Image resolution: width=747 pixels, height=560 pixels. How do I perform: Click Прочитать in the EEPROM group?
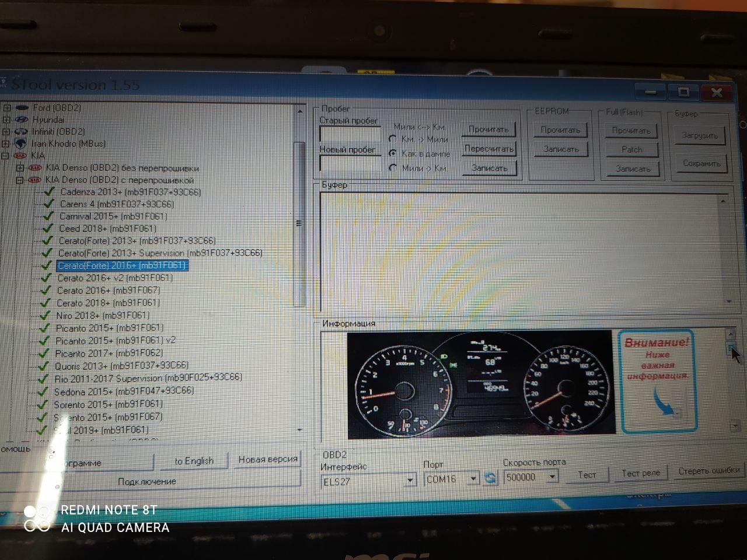point(560,130)
